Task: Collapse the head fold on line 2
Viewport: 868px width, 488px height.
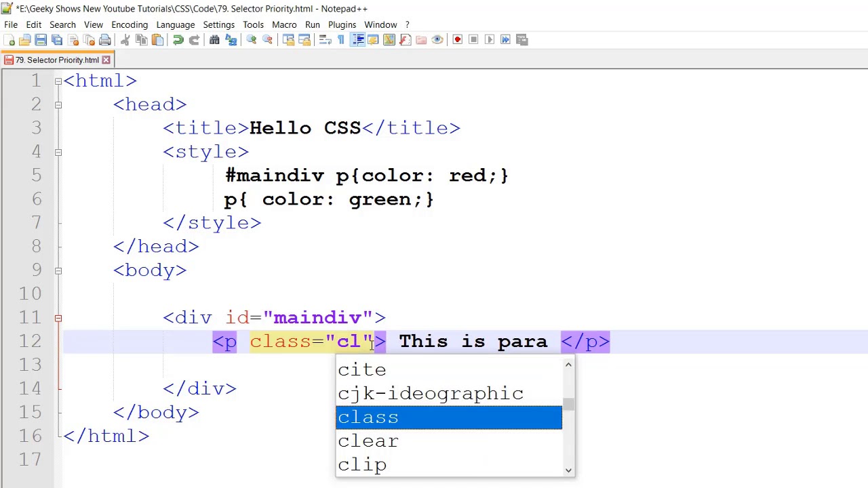Action: click(58, 105)
